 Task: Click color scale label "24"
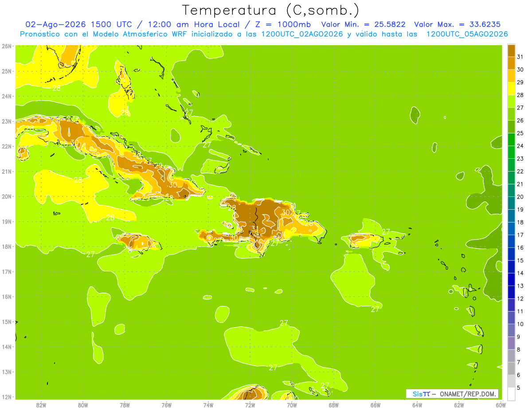[520, 146]
